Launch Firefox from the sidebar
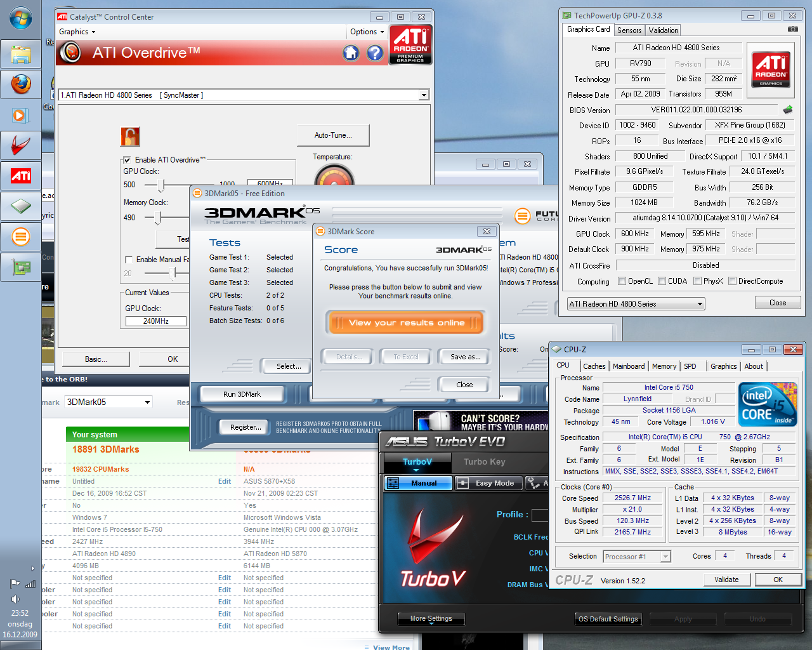Viewport: 812px width, 650px height. pos(21,84)
